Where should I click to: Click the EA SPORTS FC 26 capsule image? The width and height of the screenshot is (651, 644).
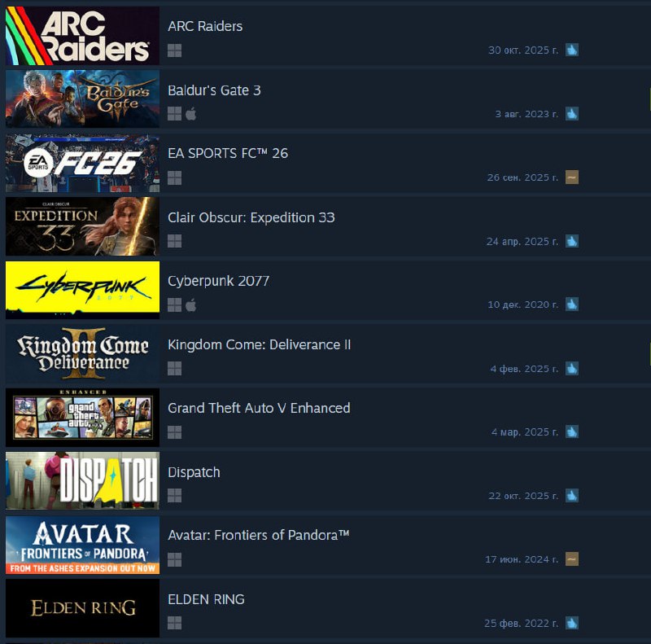tap(82, 163)
